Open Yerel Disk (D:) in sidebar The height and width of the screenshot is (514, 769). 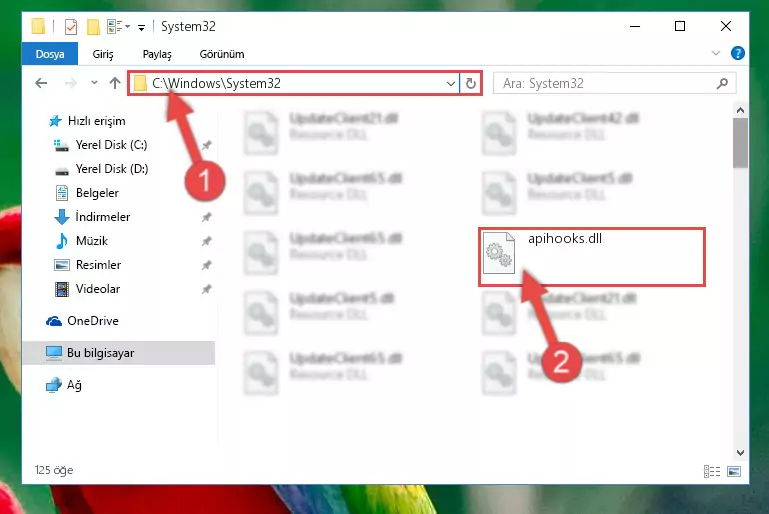[102, 169]
